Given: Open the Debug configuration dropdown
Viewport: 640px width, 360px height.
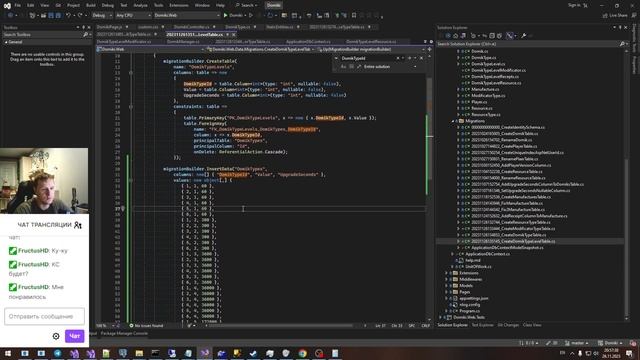Looking at the screenshot, I should [102, 16].
